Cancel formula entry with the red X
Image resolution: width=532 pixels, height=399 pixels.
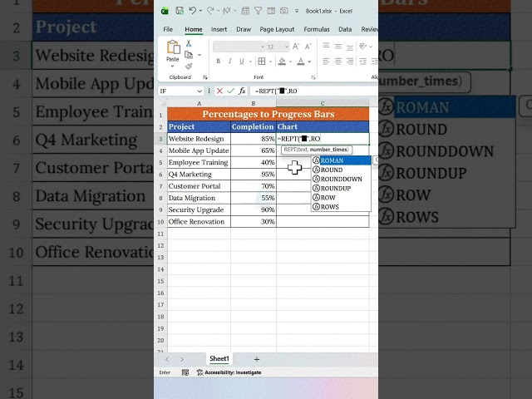219,91
